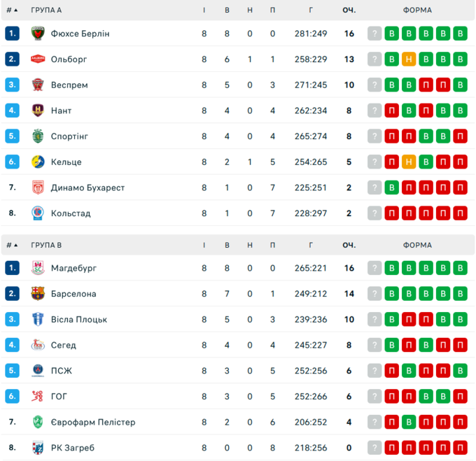Click the ФОРМА header in Group B
This screenshot has height=461, width=476.
pos(417,245)
